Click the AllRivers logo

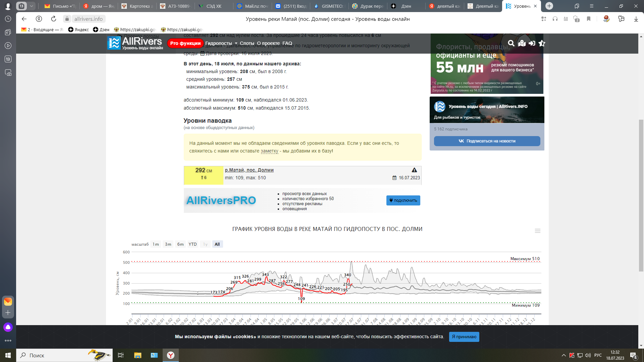click(135, 43)
